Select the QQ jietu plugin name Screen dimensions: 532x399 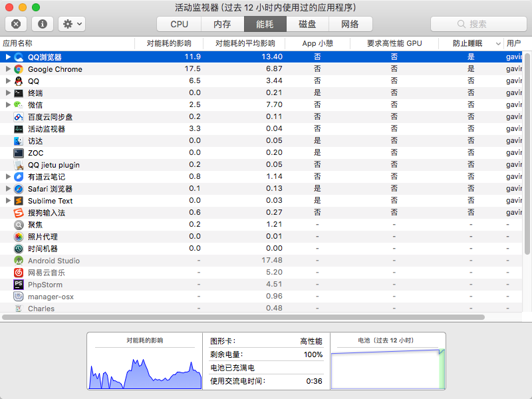tap(54, 165)
